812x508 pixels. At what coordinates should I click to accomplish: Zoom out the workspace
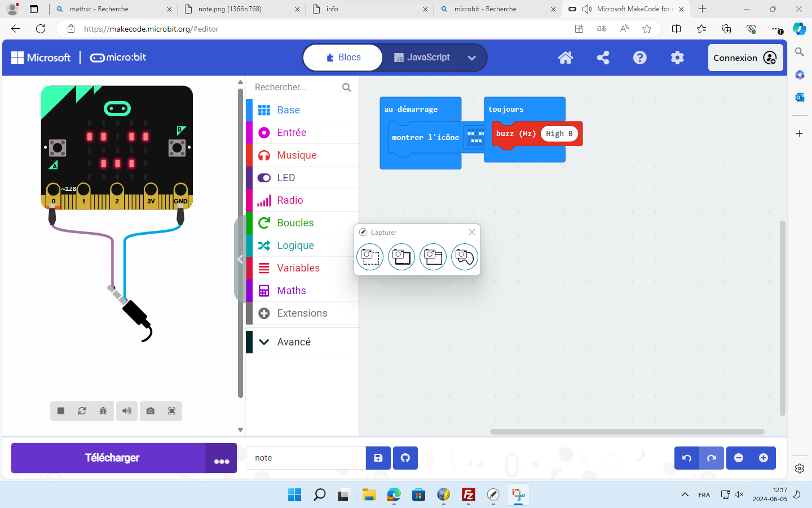(739, 458)
